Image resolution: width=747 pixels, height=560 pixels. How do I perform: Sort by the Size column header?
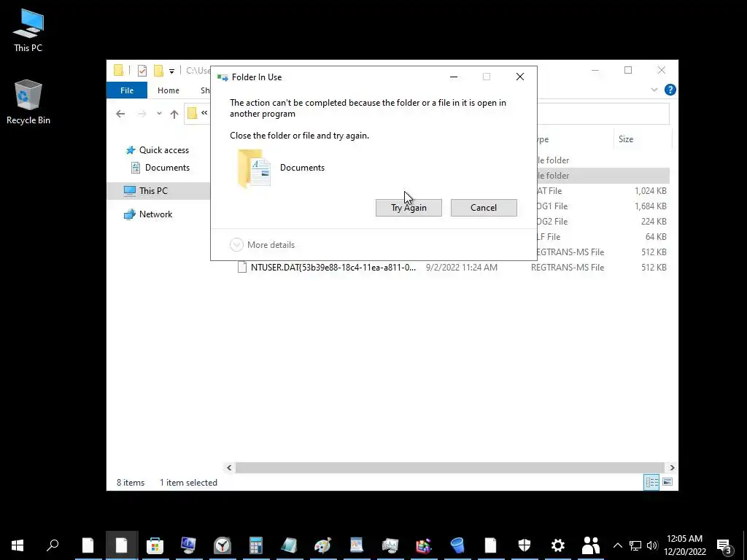point(642,139)
